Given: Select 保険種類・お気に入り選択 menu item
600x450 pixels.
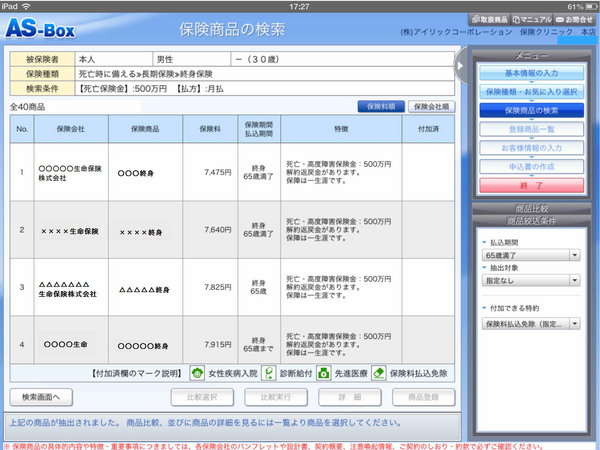Looking at the screenshot, I should pos(531,92).
